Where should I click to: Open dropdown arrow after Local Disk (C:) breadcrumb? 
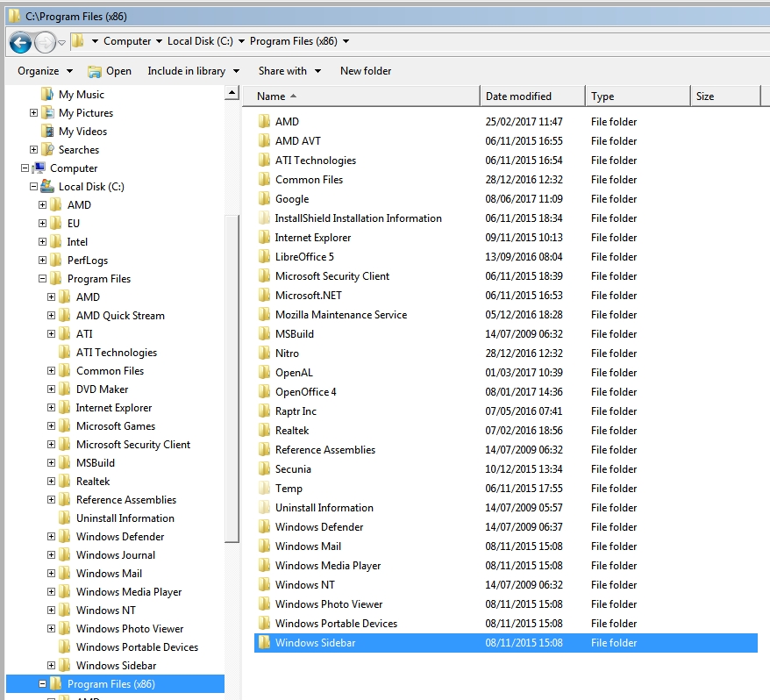(241, 41)
